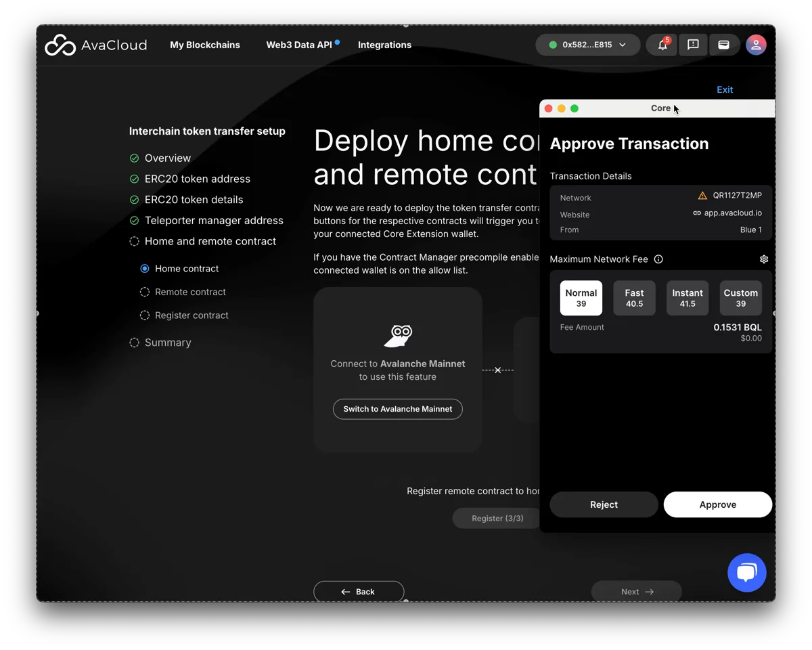This screenshot has height=650, width=812.
Task: Open the Web3 Data API menu
Action: 299,45
